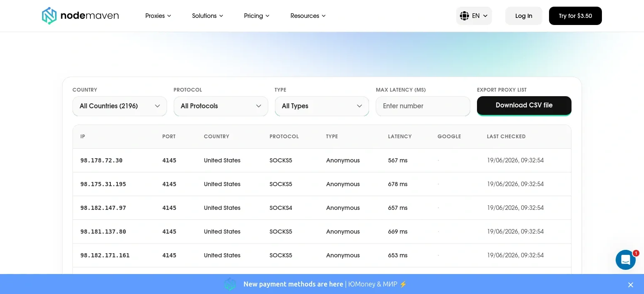Viewport: 644px width, 294px height.
Task: Open the All Countries (2196) dropdown
Action: tap(120, 106)
